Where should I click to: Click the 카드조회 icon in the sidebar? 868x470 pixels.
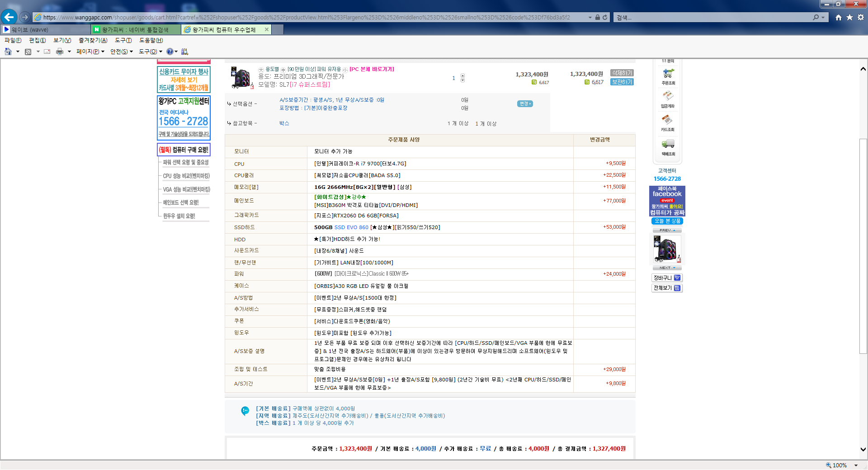coord(668,120)
